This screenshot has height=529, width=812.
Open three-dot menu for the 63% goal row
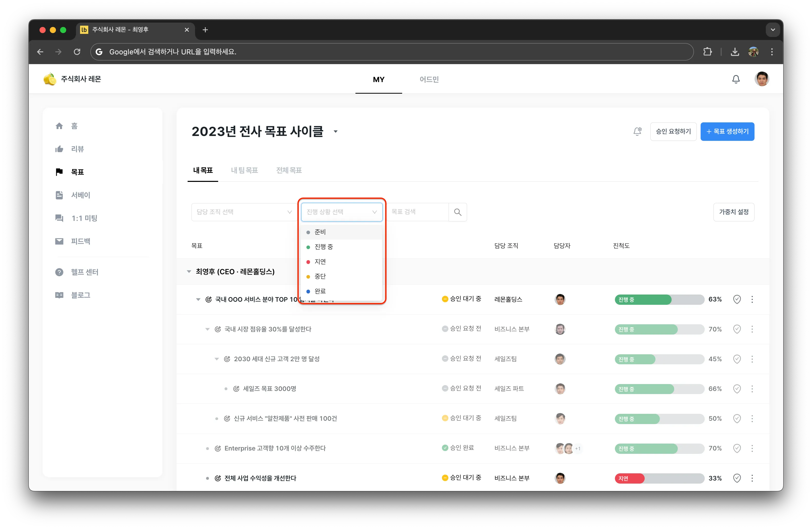click(x=752, y=299)
